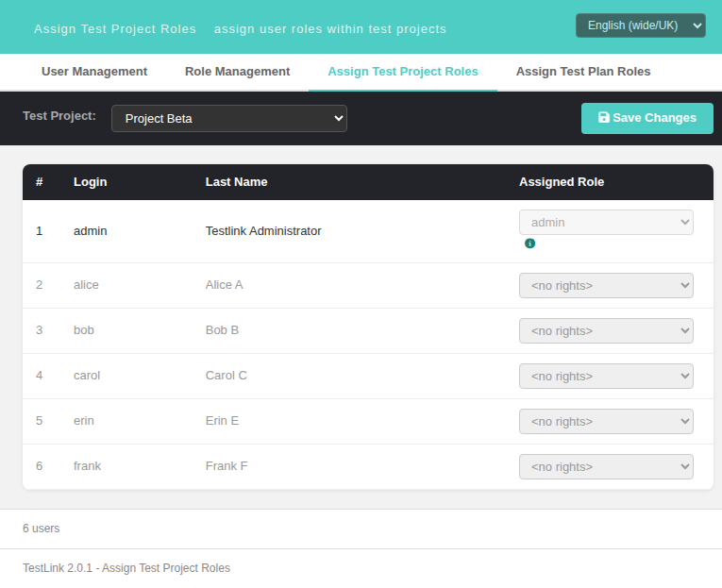Click the info icon under admin role
Viewport: 722px width, 588px height.
[529, 244]
